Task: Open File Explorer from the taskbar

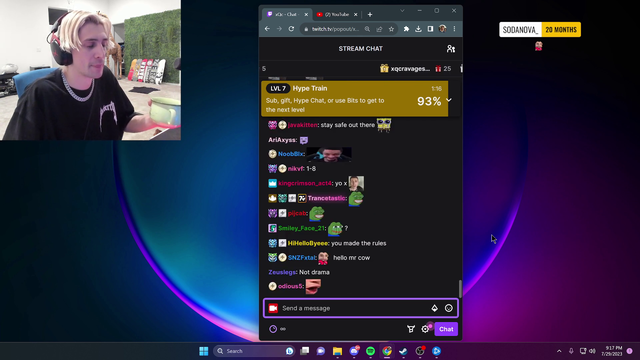Action: click(x=337, y=351)
